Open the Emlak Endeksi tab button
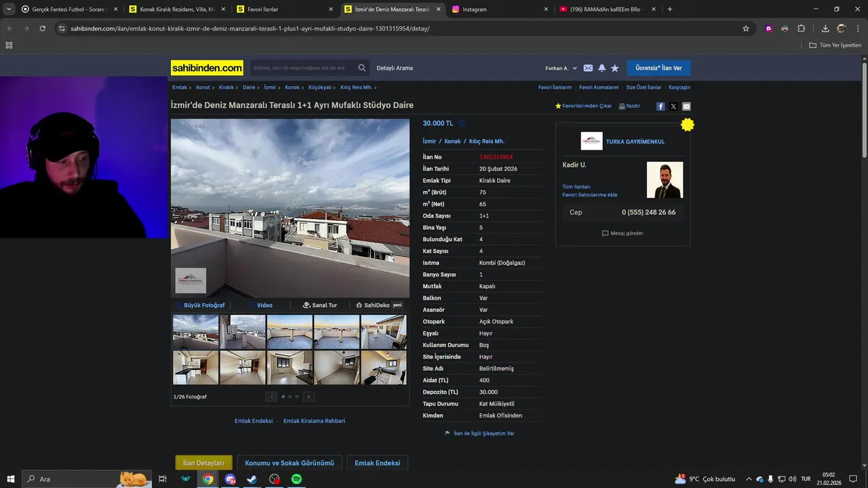The image size is (868, 488). tap(377, 463)
